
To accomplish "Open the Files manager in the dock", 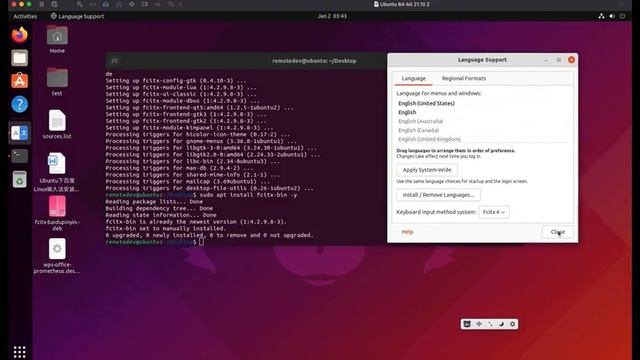I will pyautogui.click(x=19, y=58).
